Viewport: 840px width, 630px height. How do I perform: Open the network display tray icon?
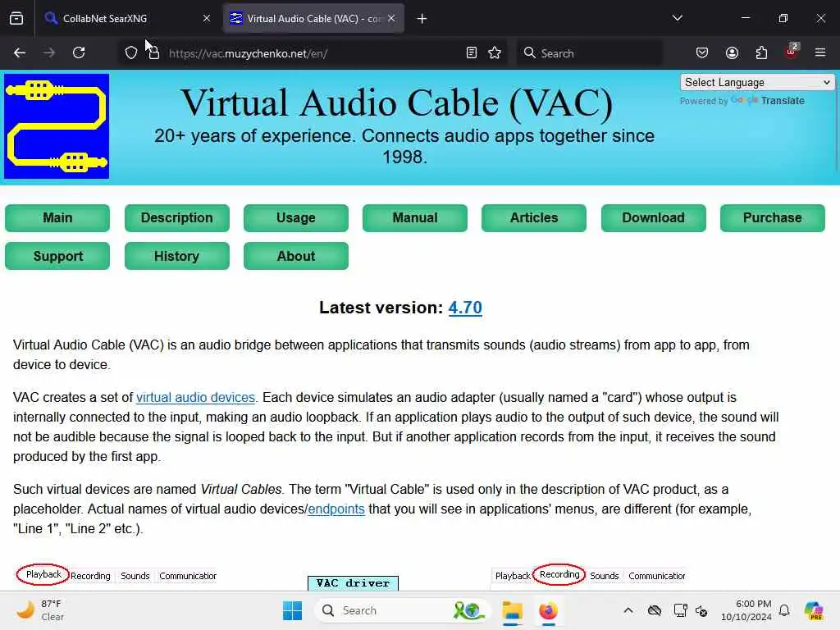pyautogui.click(x=680, y=610)
